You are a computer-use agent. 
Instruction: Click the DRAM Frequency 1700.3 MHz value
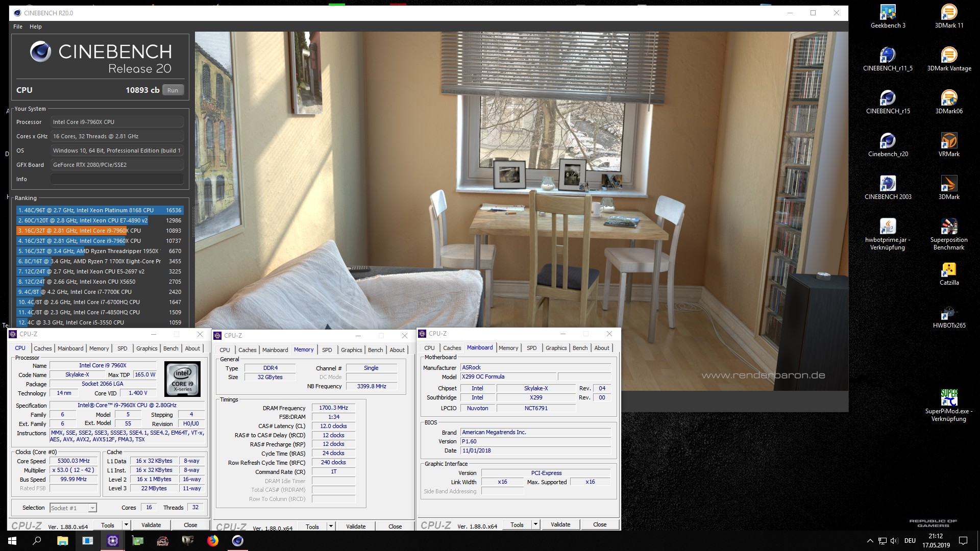333,408
